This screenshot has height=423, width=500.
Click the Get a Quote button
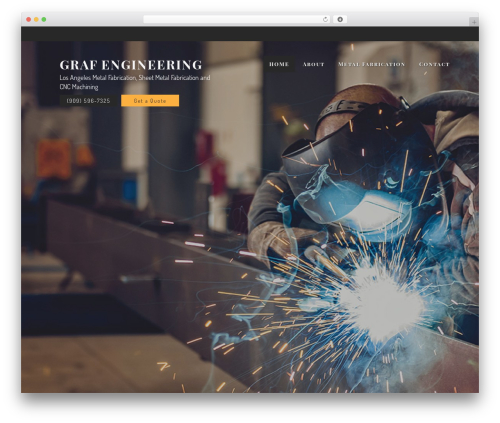coord(150,101)
